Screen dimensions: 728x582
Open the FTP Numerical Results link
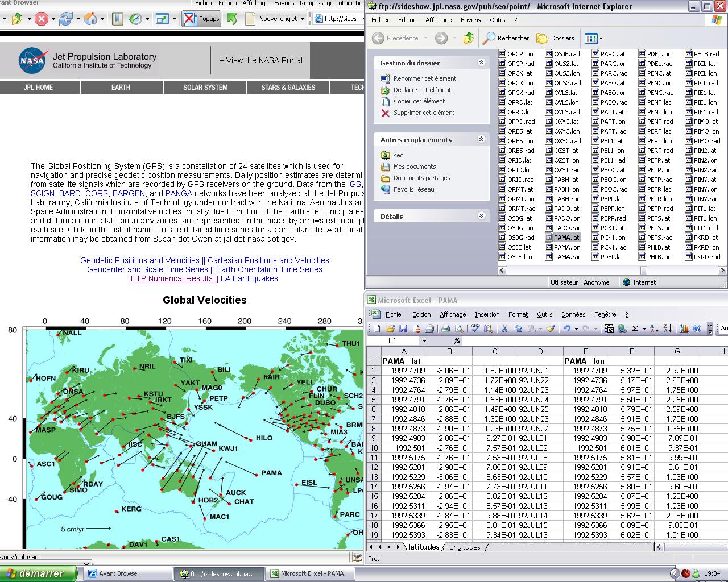172,278
